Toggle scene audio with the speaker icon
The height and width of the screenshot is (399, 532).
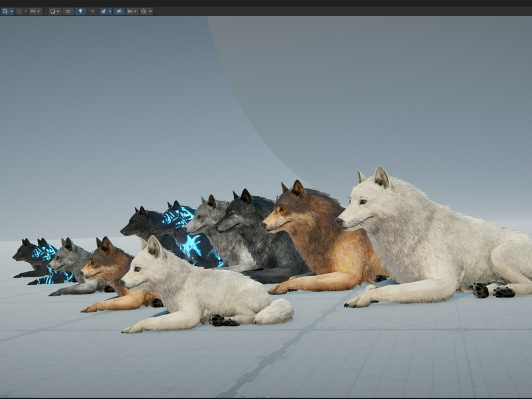point(92,11)
